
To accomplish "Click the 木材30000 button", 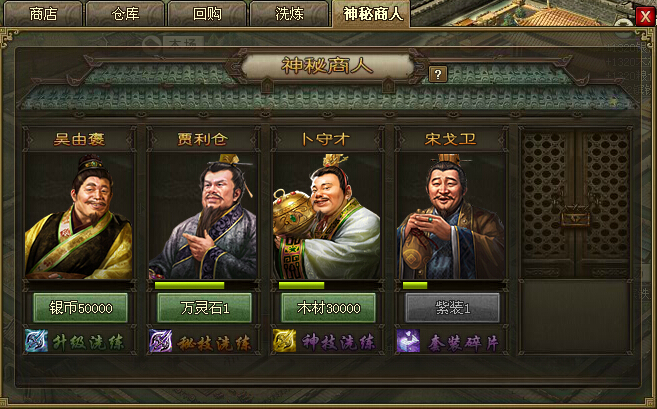I will pyautogui.click(x=328, y=308).
